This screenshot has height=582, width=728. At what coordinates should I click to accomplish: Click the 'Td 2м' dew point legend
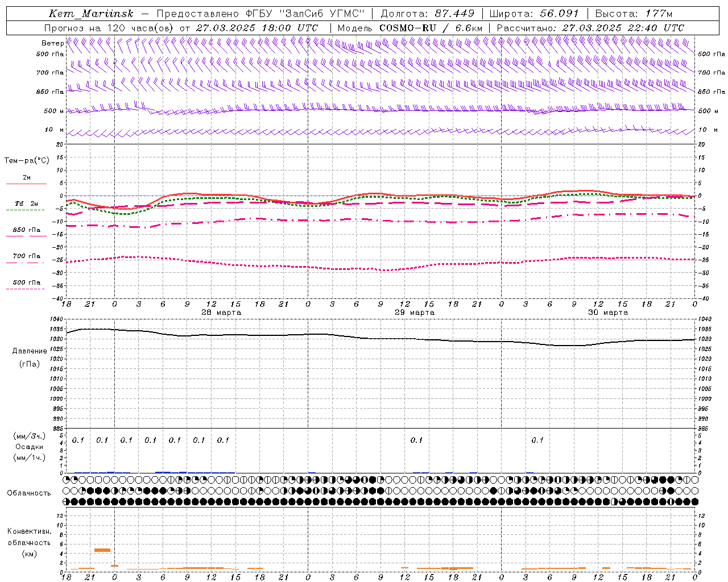pos(27,203)
